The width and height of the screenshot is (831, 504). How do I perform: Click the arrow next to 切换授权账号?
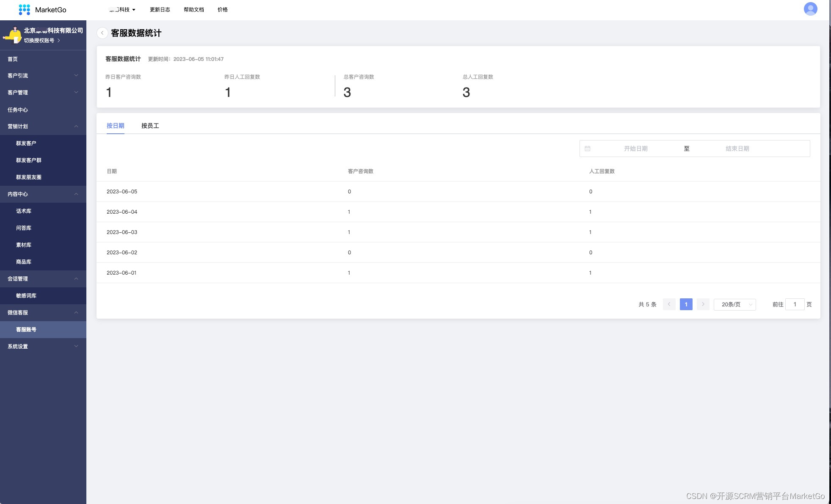tap(58, 41)
